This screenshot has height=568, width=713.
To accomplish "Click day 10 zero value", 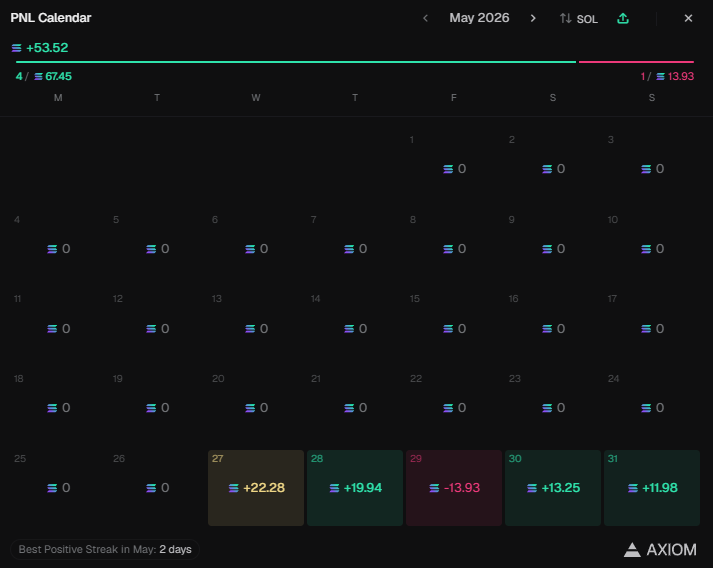I will [x=660, y=249].
